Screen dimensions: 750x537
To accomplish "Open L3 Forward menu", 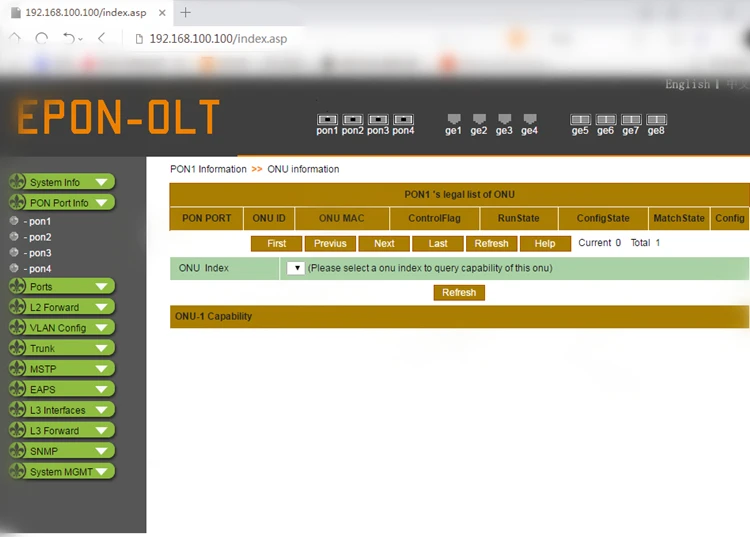I will 62,430.
